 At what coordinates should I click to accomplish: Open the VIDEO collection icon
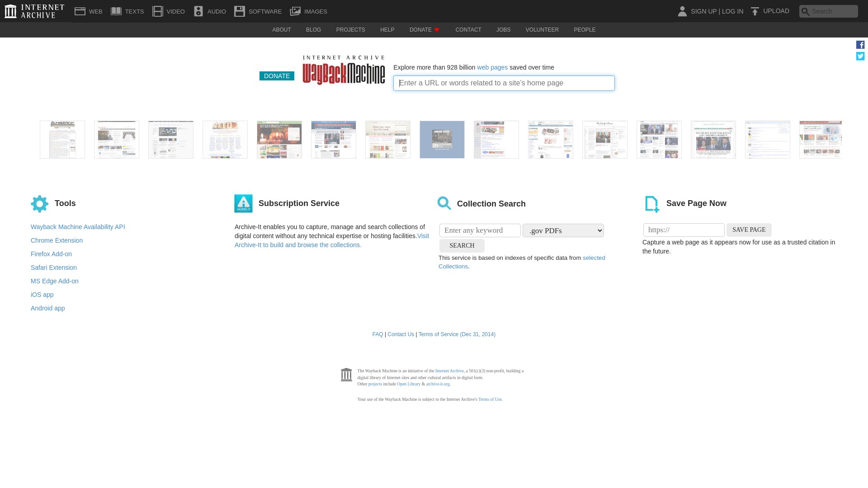tap(157, 11)
